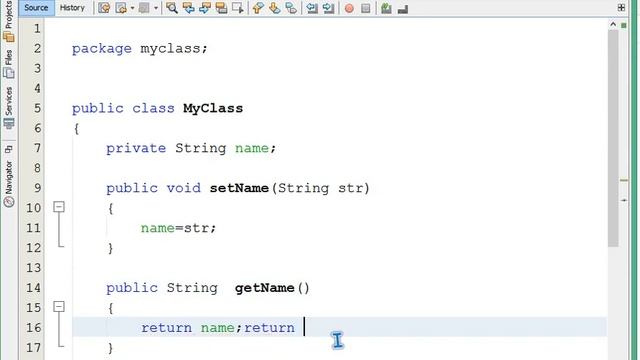Switch to the History view tab
Image resolution: width=640 pixels, height=360 pixels.
(72, 8)
